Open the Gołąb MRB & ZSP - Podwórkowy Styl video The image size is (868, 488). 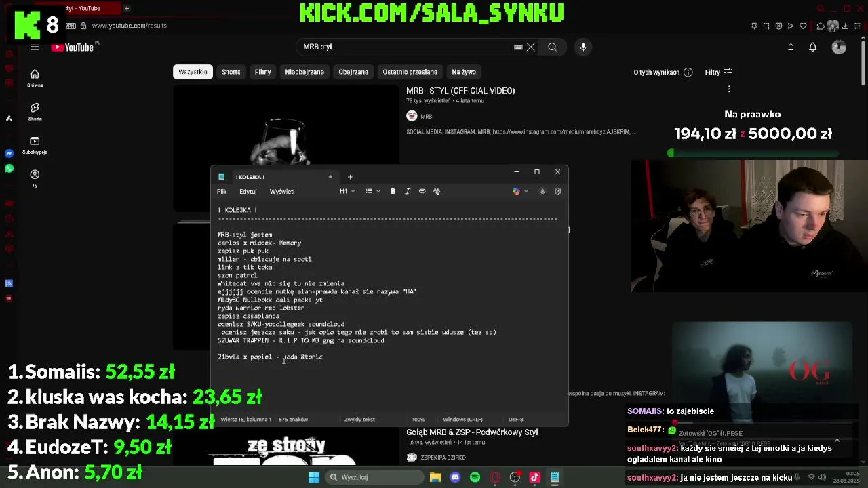[472, 432]
